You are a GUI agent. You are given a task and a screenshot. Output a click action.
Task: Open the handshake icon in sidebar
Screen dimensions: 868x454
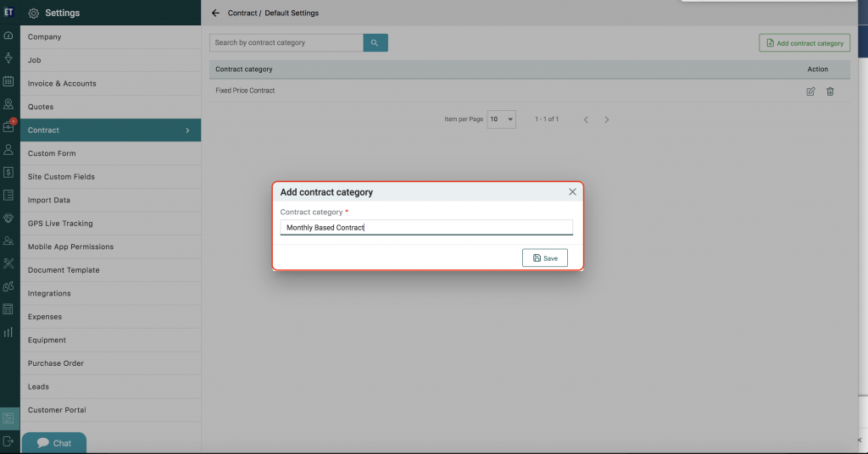coord(8,218)
